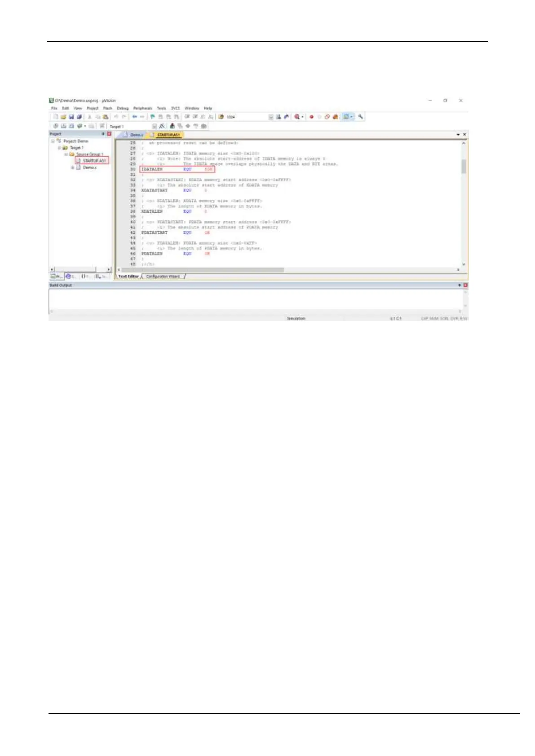Kill all breakpoints using the toolbar icon

point(335,117)
